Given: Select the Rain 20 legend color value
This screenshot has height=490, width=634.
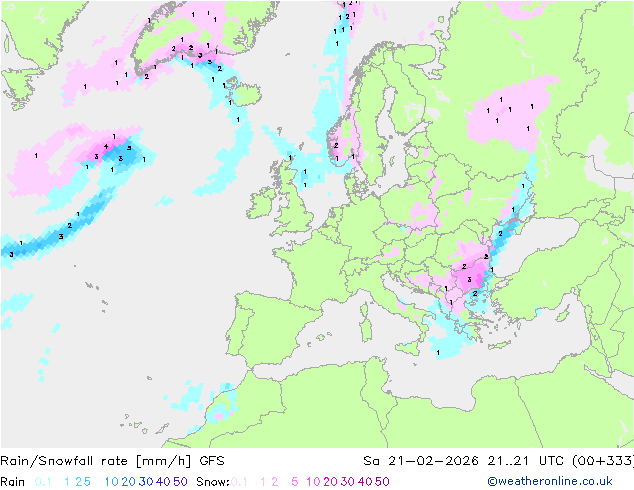Looking at the screenshot, I should click(129, 482).
